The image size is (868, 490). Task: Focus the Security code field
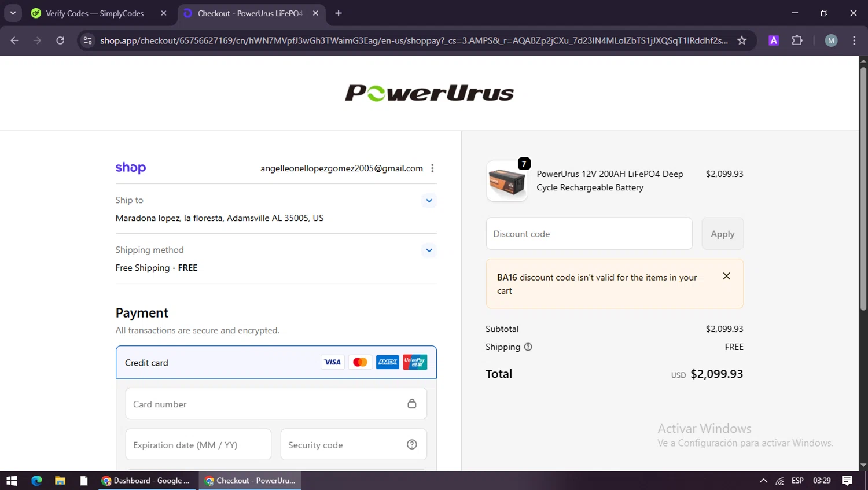(354, 445)
